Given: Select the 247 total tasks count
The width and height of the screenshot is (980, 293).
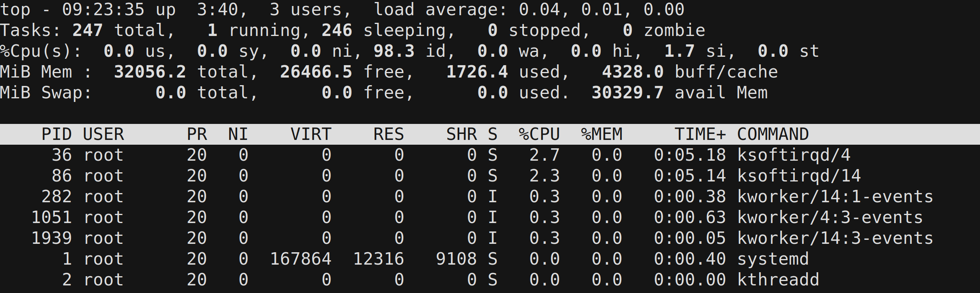Looking at the screenshot, I should pos(87,30).
